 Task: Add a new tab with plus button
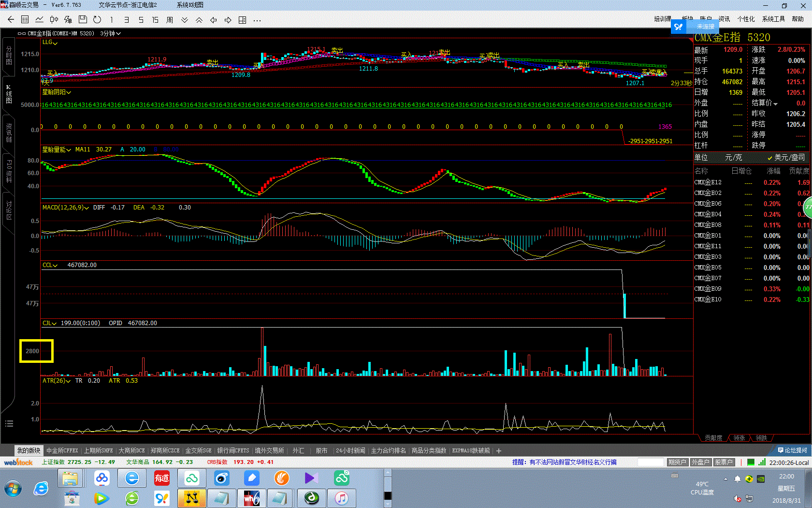(499, 451)
